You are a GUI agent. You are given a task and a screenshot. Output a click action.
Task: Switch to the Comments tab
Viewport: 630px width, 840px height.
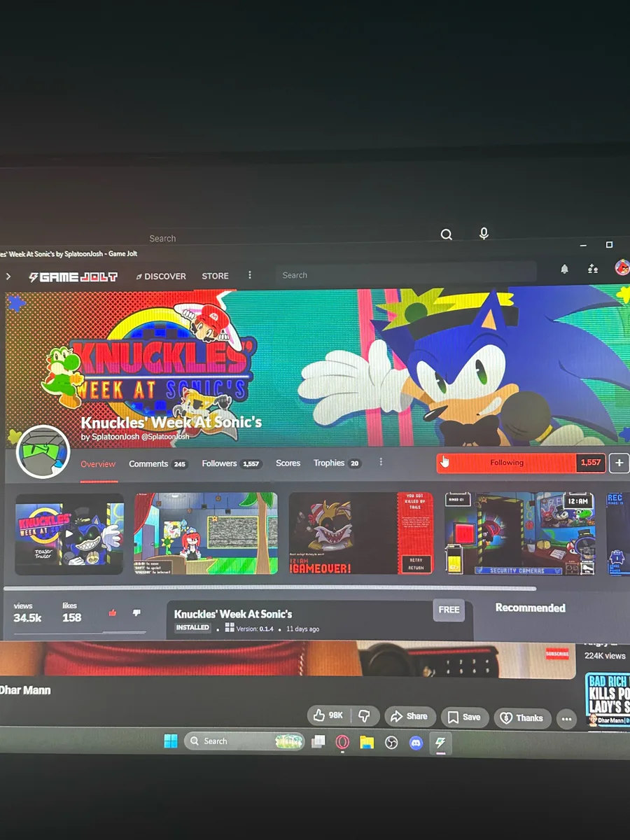tap(157, 464)
